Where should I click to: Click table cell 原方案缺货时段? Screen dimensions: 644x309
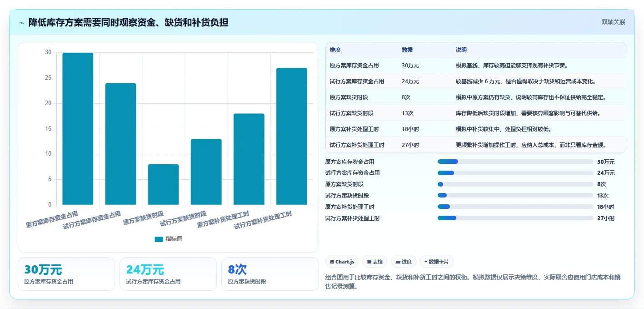click(x=349, y=97)
